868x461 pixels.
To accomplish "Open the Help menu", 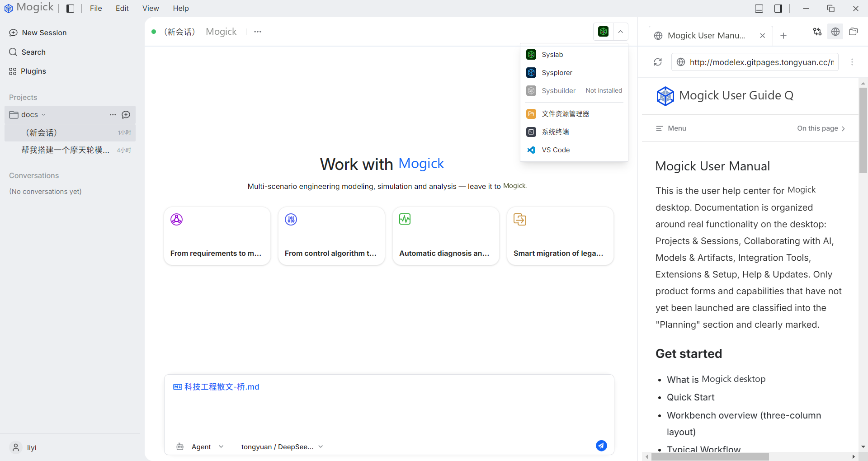I will 181,8.
